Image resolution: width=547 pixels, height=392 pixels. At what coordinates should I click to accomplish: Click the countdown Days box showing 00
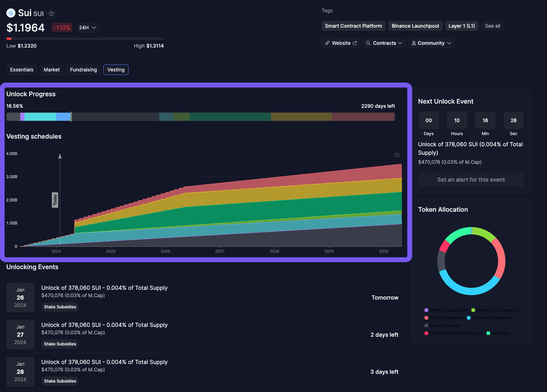point(429,120)
